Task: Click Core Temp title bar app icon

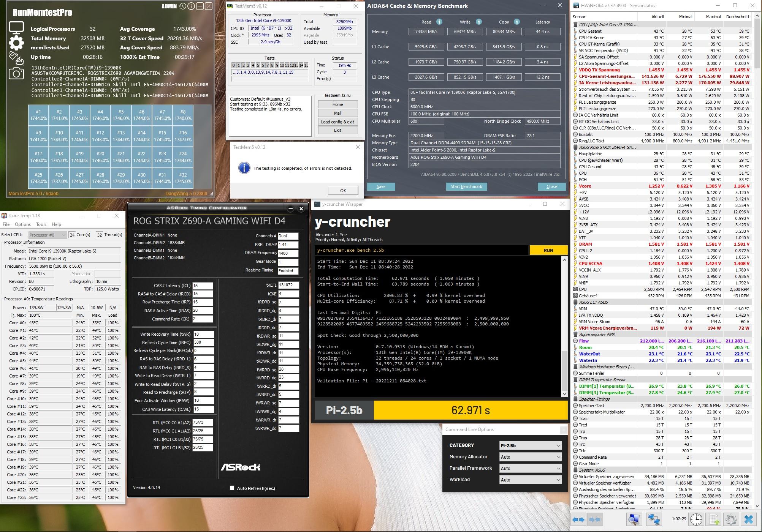Action: click(4, 215)
